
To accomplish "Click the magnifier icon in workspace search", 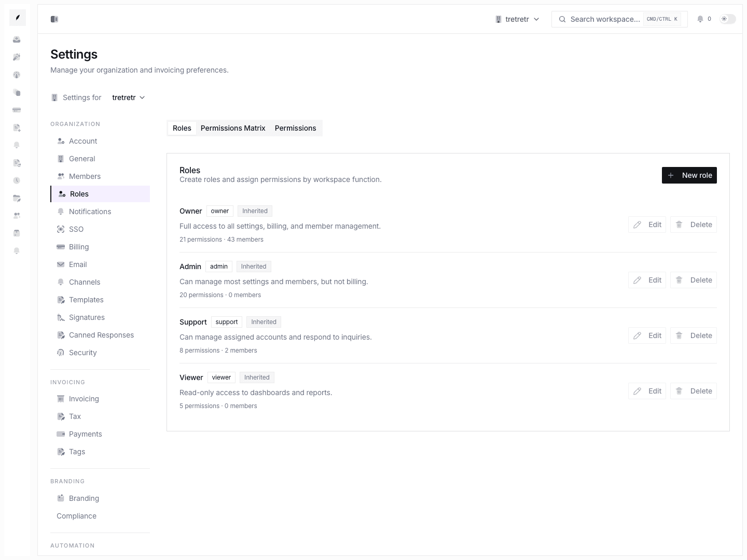I will [x=562, y=19].
